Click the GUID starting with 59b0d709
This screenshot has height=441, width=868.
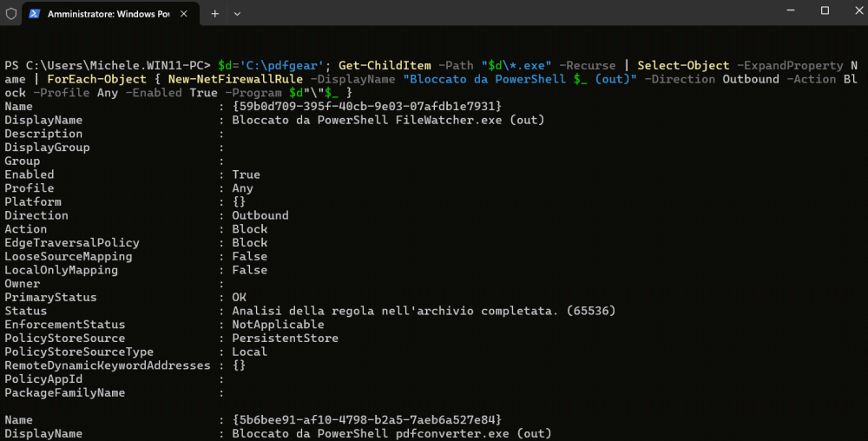366,106
